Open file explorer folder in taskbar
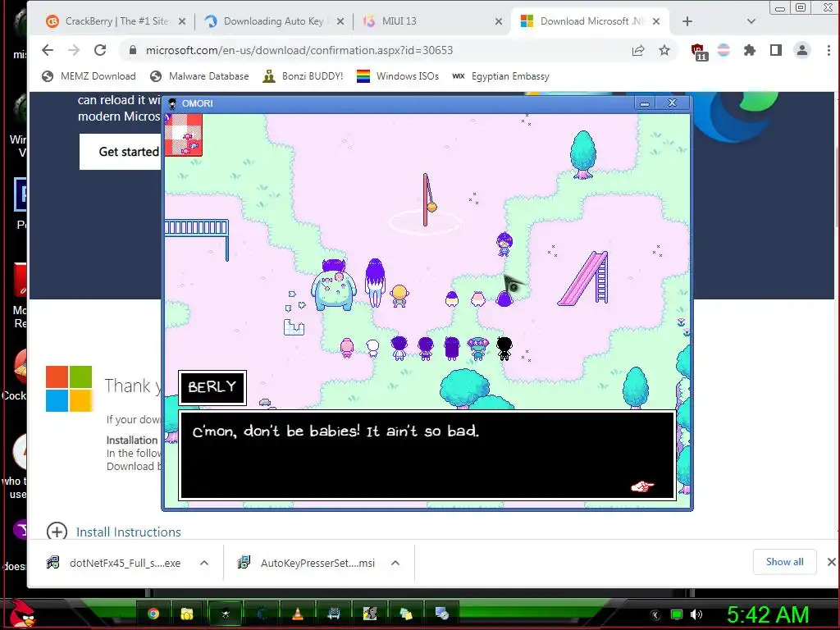 coord(187,614)
